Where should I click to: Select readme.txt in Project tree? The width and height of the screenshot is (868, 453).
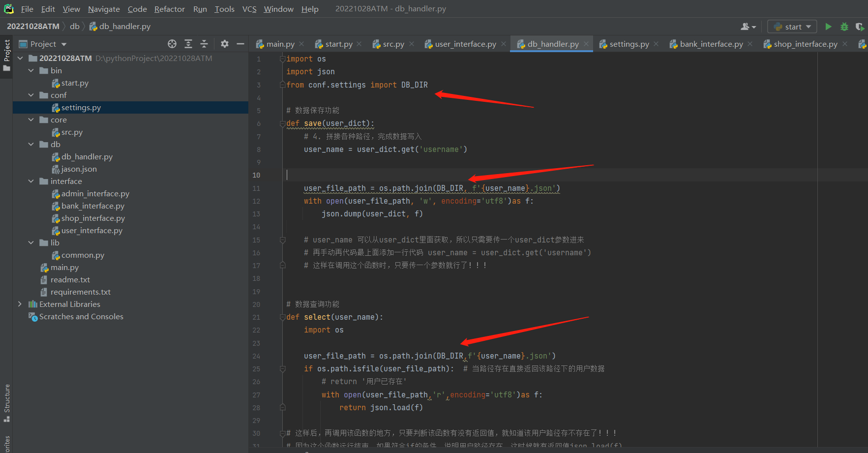(x=70, y=279)
